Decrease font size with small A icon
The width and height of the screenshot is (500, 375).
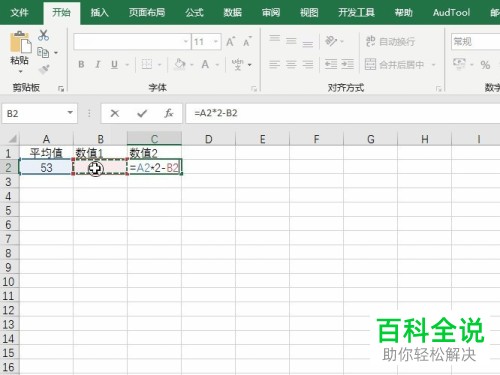pos(247,42)
